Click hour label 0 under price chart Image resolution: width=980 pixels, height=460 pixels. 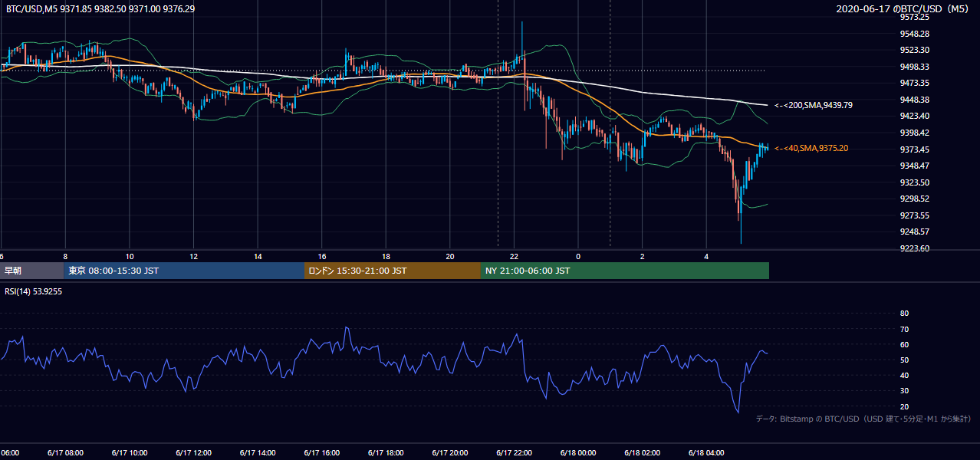point(578,257)
